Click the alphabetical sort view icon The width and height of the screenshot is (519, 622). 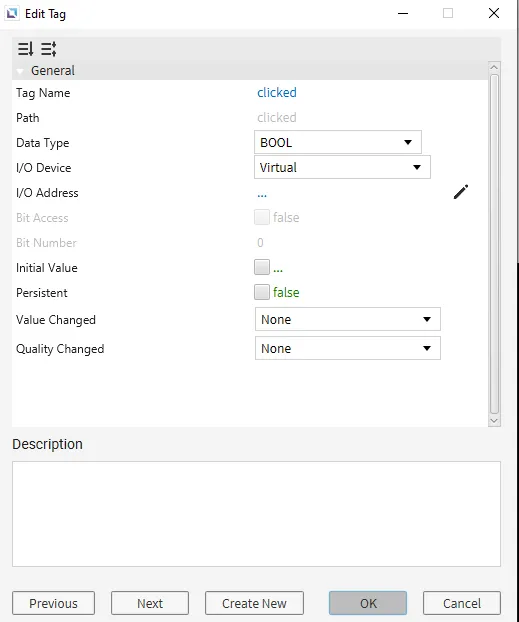[x=25, y=49]
